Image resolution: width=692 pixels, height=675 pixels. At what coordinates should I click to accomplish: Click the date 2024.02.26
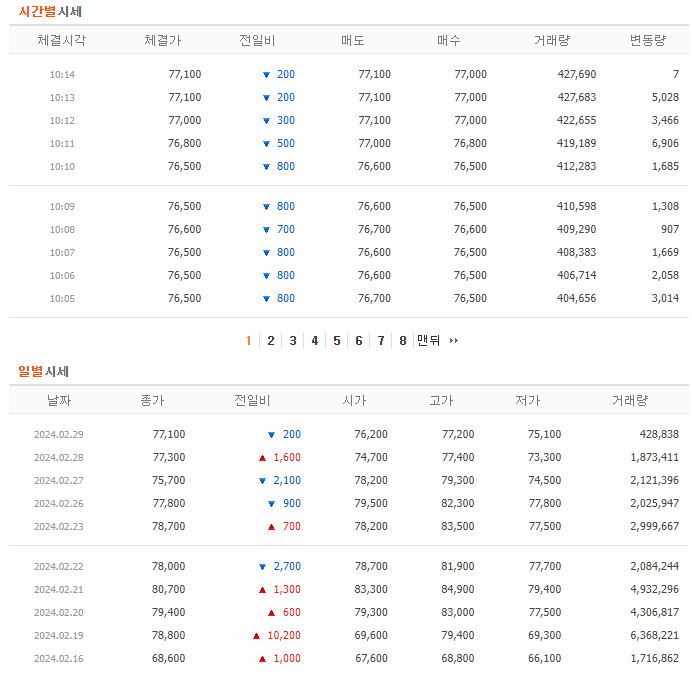click(59, 503)
